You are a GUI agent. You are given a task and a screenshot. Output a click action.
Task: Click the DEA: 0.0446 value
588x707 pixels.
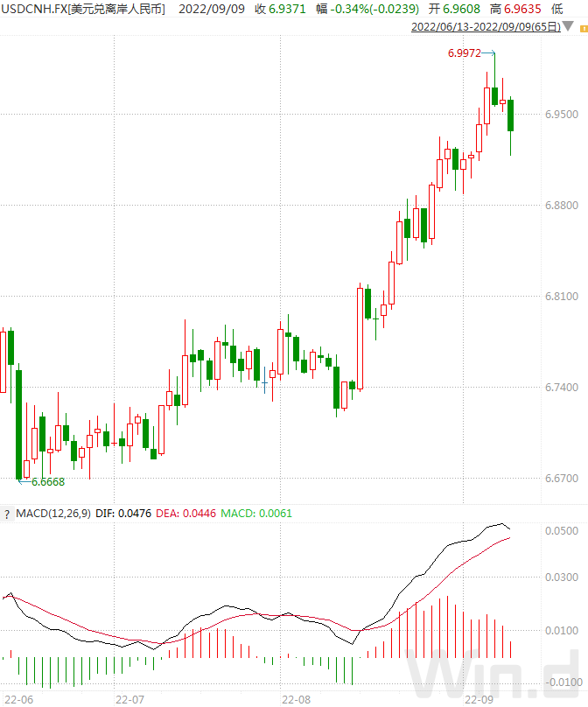pos(185,513)
